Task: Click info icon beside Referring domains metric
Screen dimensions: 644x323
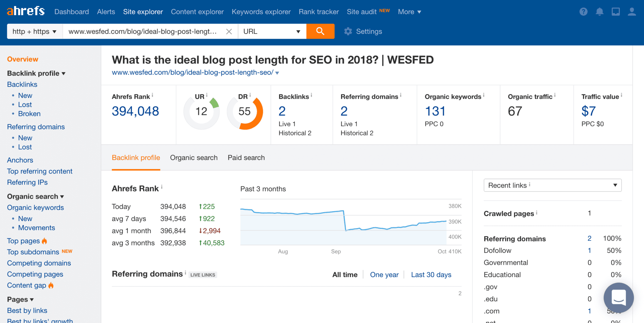Action: click(x=401, y=95)
